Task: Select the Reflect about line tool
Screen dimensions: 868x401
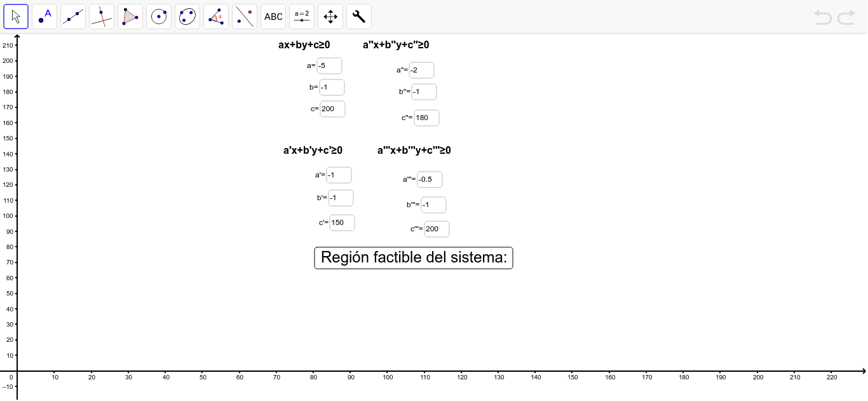Action: pyautogui.click(x=245, y=17)
